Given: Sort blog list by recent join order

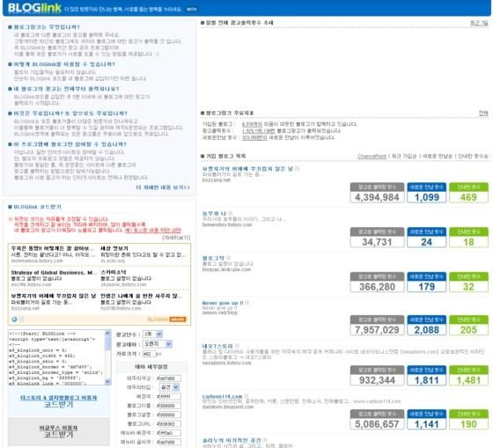Looking at the screenshot, I should (405, 157).
